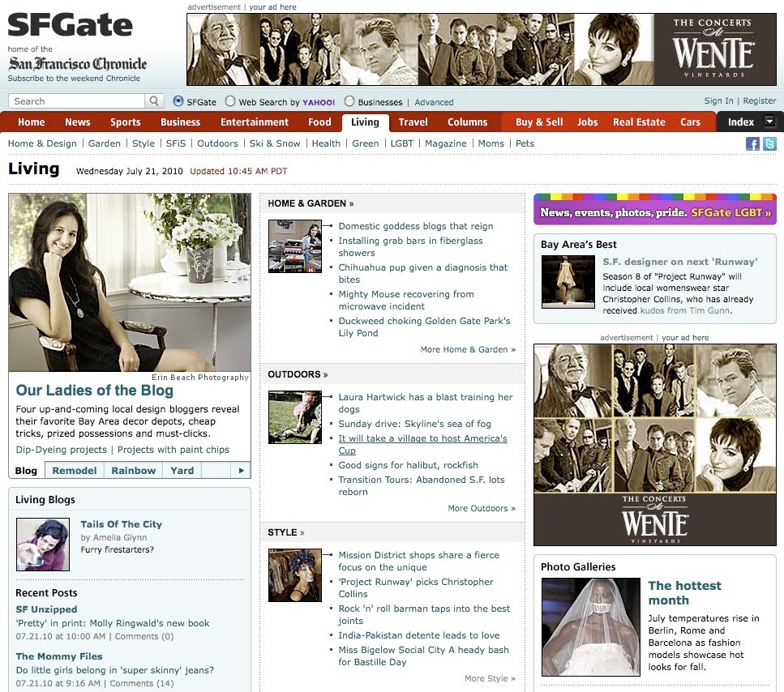Click the Sign In link
This screenshot has height=692, width=784.
point(718,100)
